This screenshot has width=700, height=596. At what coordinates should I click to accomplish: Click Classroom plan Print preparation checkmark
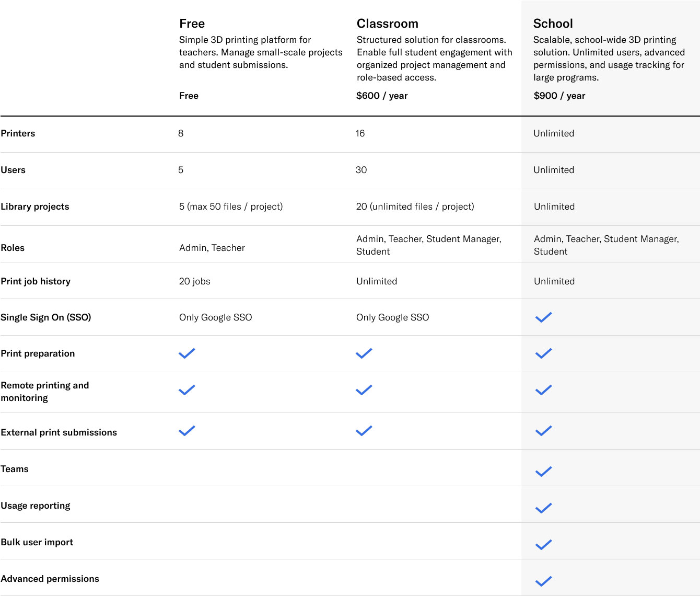pyautogui.click(x=364, y=353)
